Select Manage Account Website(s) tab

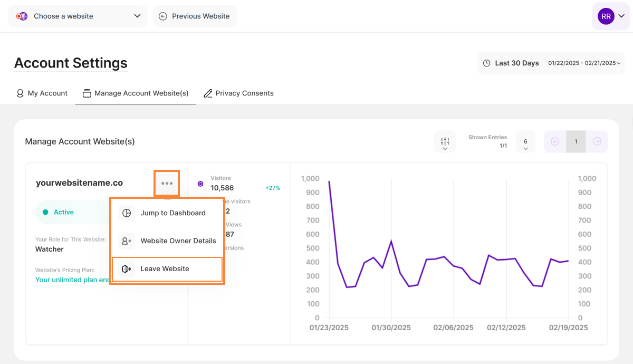pyautogui.click(x=136, y=93)
